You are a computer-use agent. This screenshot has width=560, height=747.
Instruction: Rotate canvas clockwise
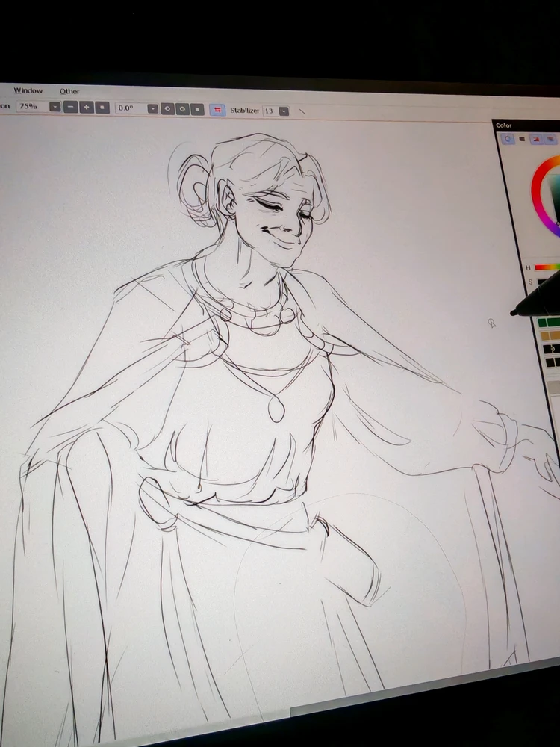[182, 110]
